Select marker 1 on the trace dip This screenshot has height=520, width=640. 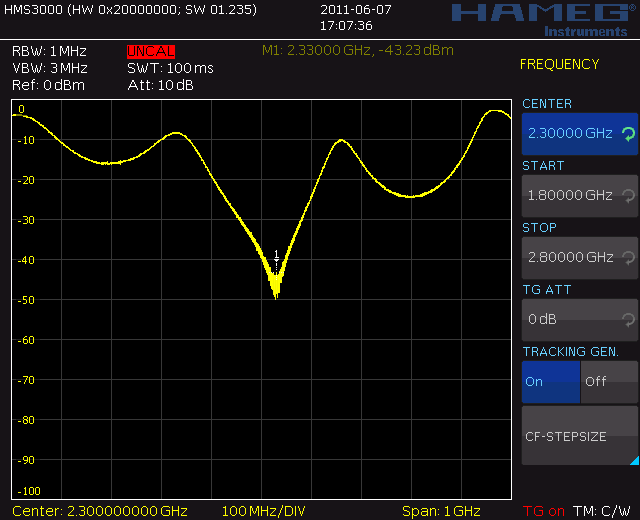coord(277,255)
